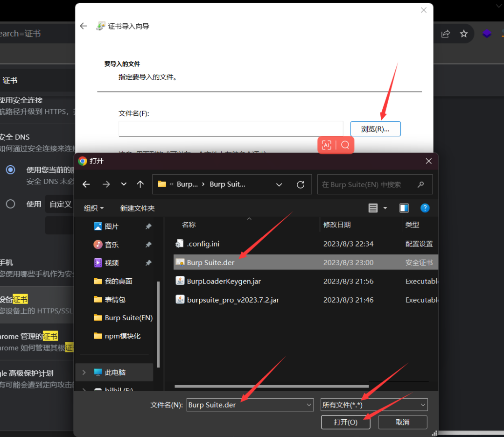The height and width of the screenshot is (437, 504).
Task: Click the 打开(O) button
Action: pyautogui.click(x=345, y=422)
